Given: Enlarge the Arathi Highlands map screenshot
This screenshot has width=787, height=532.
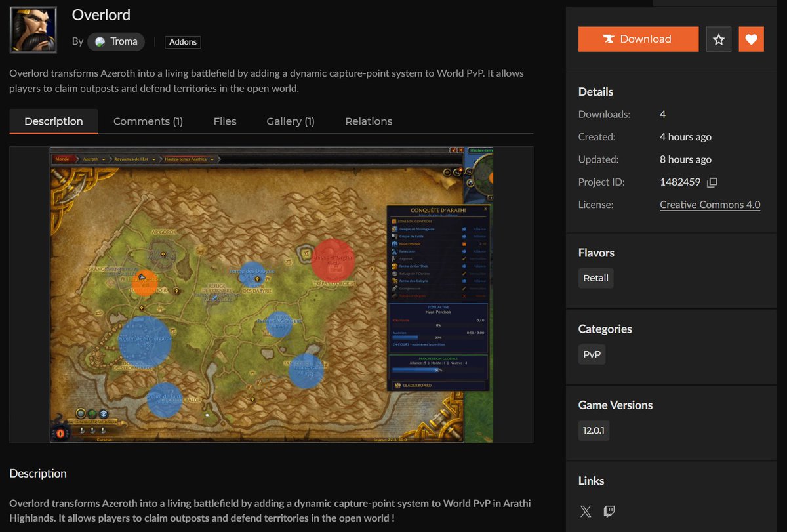Looking at the screenshot, I should click(271, 295).
